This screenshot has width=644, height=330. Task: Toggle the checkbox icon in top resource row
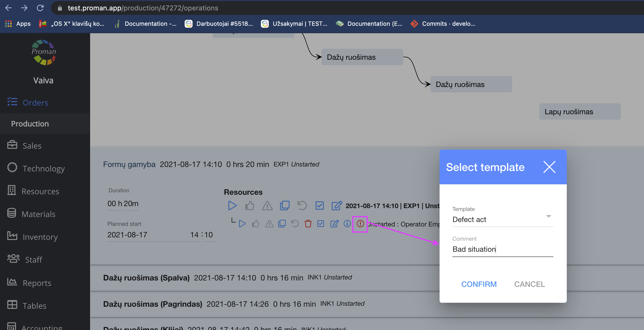click(x=320, y=205)
